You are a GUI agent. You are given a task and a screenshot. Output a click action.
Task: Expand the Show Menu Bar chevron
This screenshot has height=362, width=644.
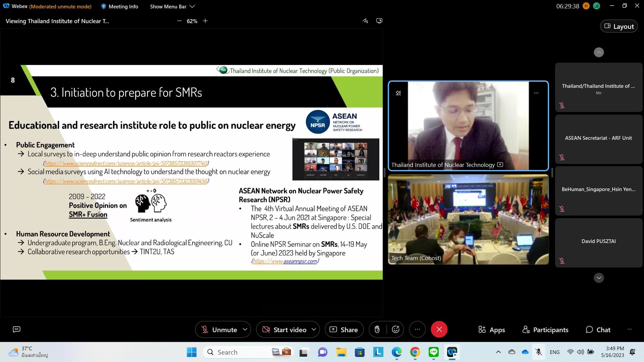pos(192,6)
